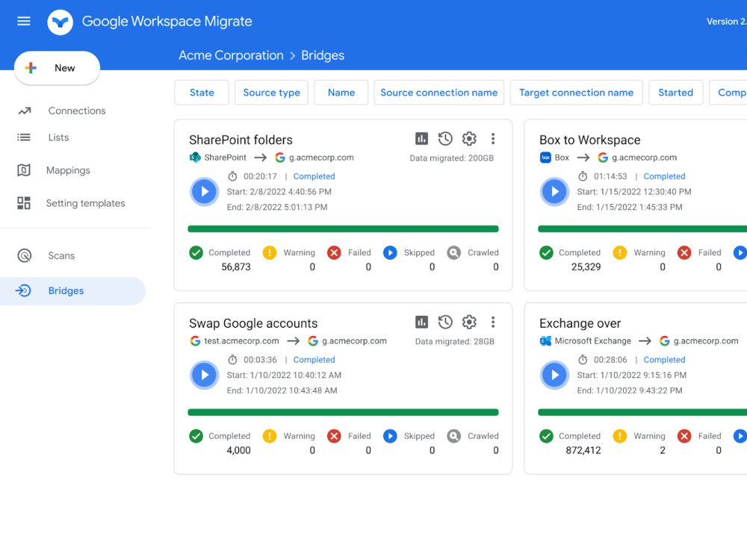Screen dimensions: 747x560
Task: Run the Box to Workspace bridge
Action: pyautogui.click(x=554, y=191)
